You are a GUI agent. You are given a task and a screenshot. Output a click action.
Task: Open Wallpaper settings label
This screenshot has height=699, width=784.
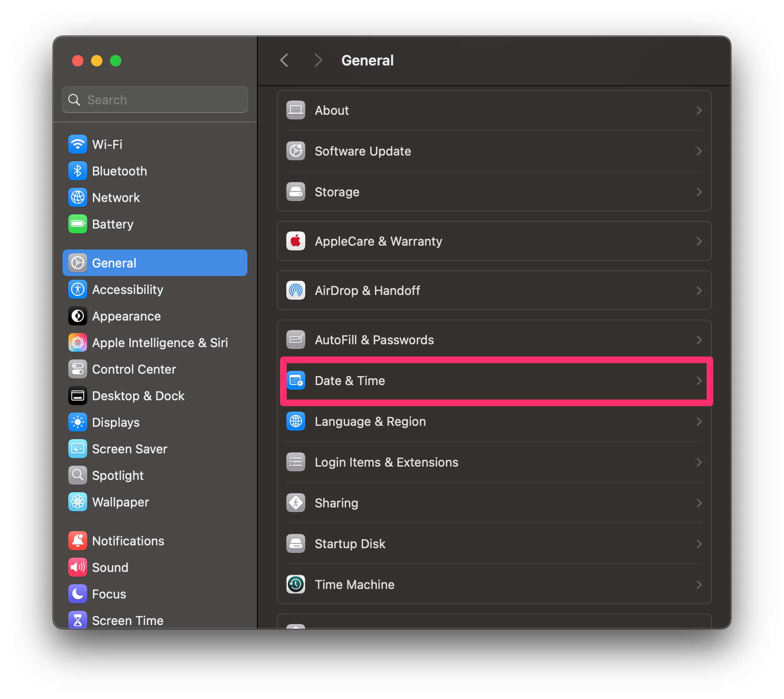pos(120,502)
